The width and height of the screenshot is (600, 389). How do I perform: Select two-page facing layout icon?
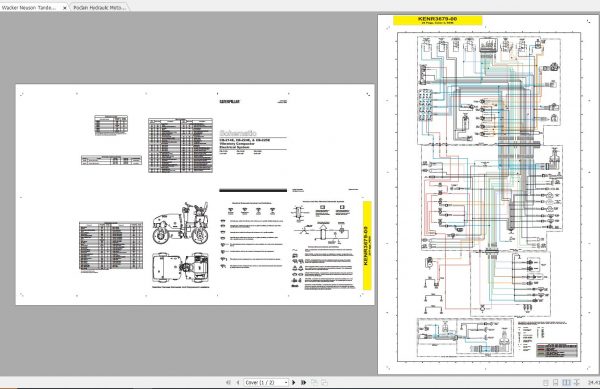click(566, 382)
